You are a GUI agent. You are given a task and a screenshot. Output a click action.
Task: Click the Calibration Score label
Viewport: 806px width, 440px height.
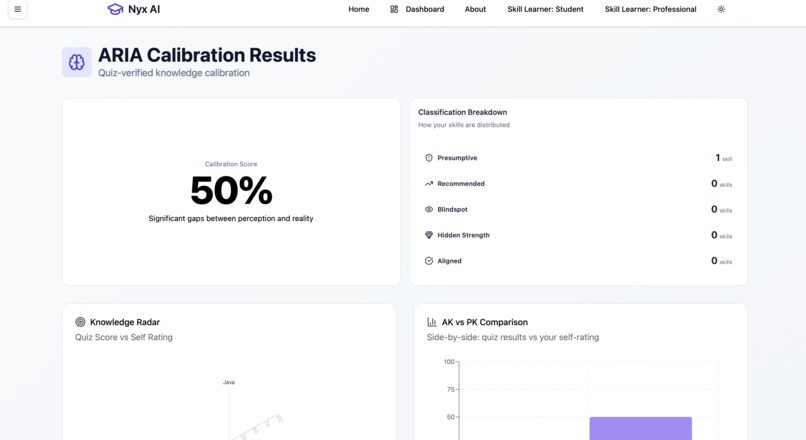(x=231, y=164)
